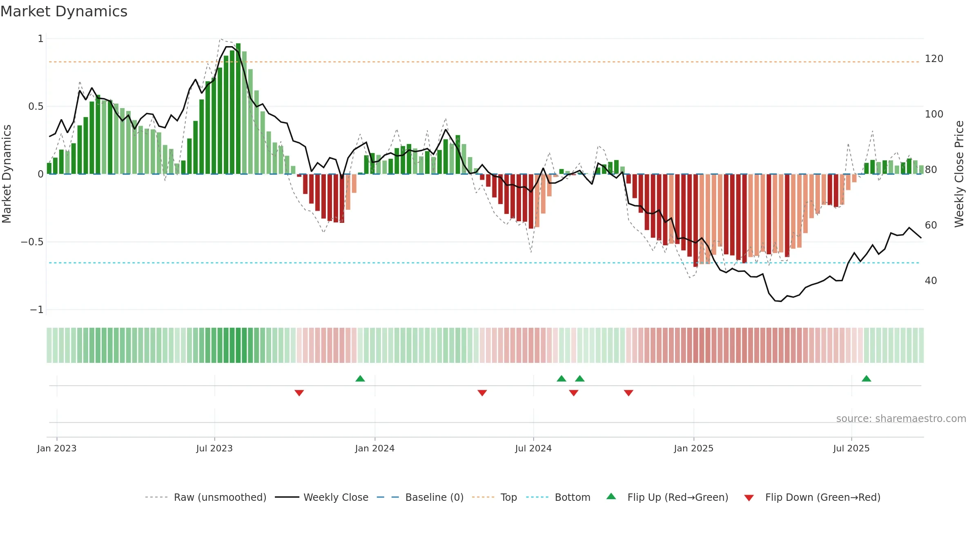Click the flip-down marker near October 2024
The width and height of the screenshot is (980, 551).
point(628,393)
